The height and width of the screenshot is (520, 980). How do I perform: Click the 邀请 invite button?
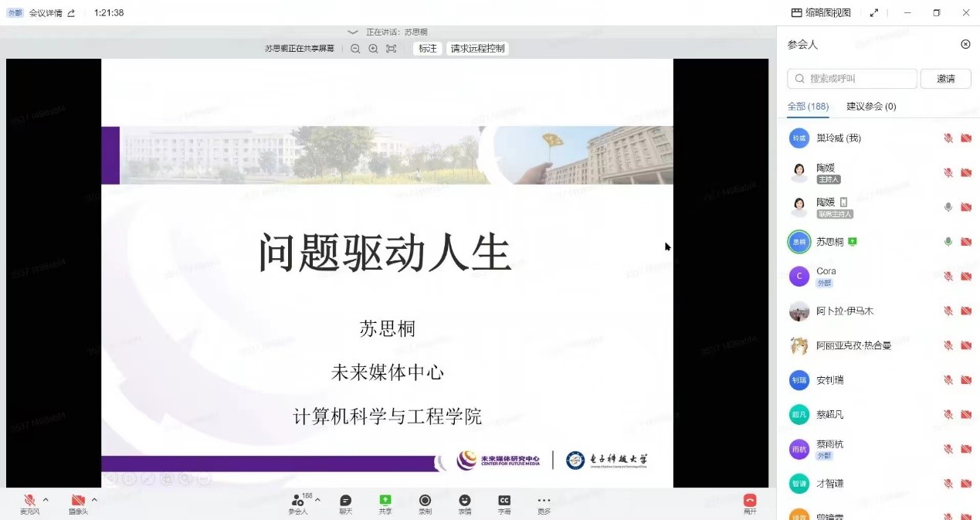point(945,78)
